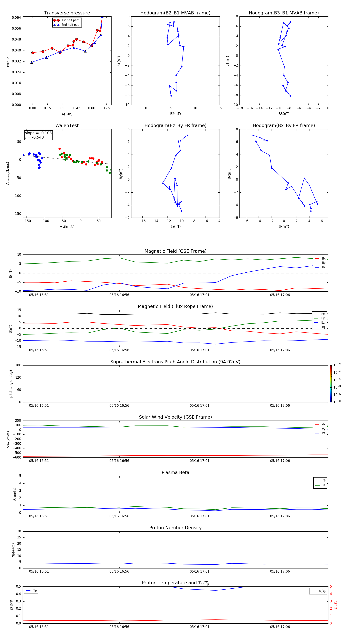Click the 'slope = -0.103' annotation
This screenshot has height=644, width=351.
(38, 133)
